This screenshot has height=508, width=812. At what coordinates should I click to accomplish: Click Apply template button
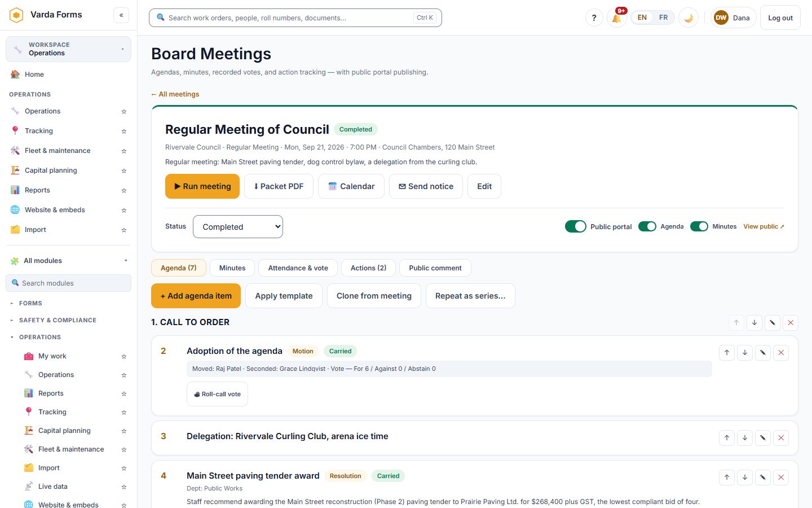[x=284, y=296]
